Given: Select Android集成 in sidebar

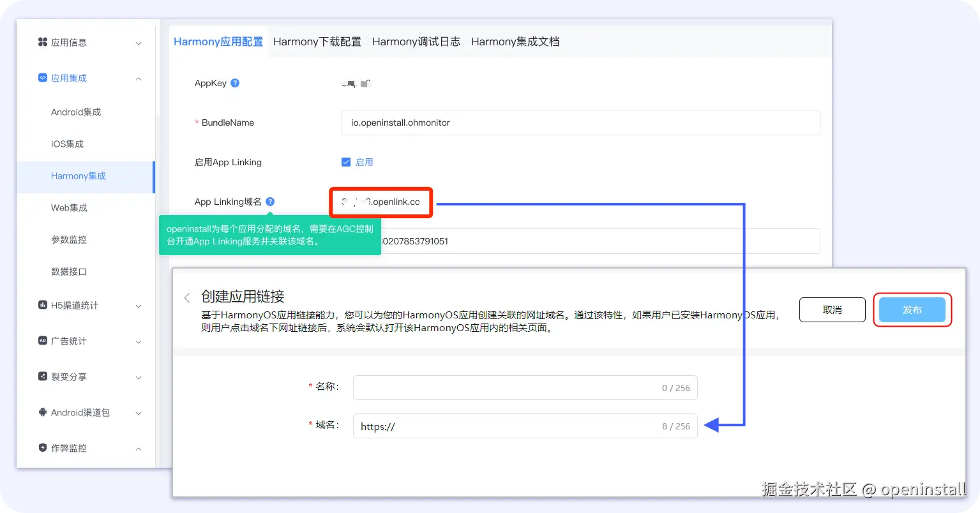Looking at the screenshot, I should pyautogui.click(x=76, y=112).
